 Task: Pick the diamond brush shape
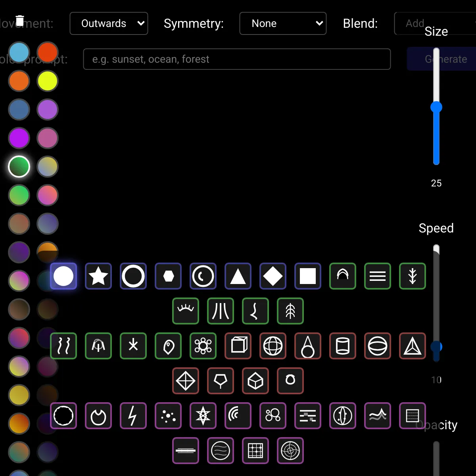tap(273, 276)
